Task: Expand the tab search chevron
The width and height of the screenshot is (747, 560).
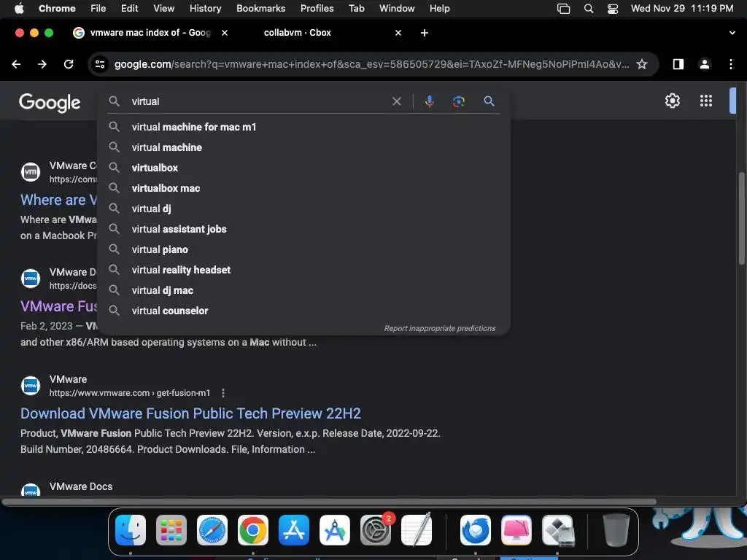Action: coord(732,33)
